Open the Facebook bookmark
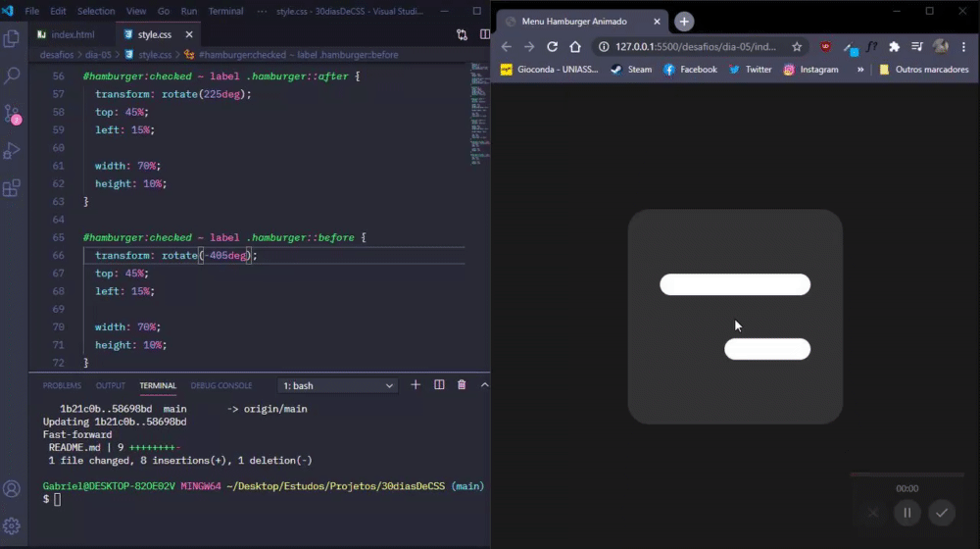This screenshot has width=980, height=549. tap(691, 70)
